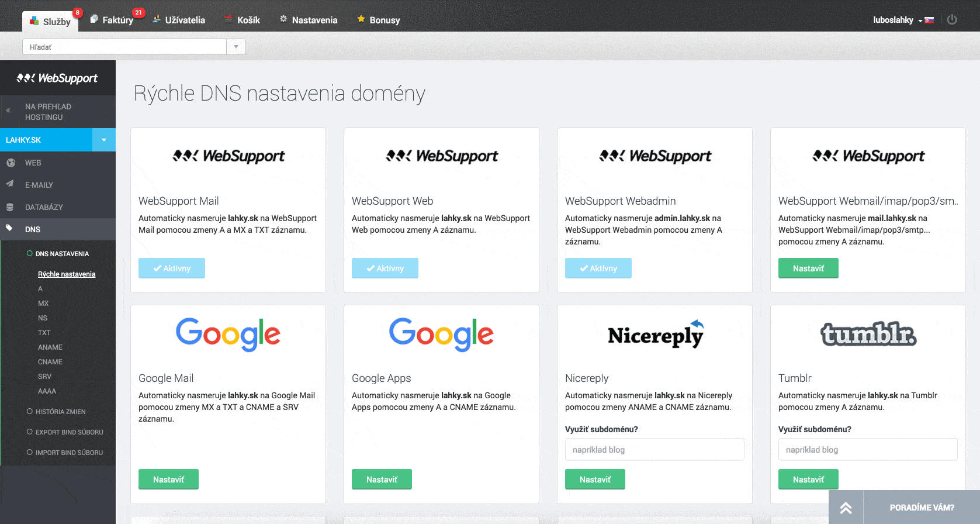Click the globe icon next to WEB
Viewport: 980px width, 524px height.
(11, 163)
